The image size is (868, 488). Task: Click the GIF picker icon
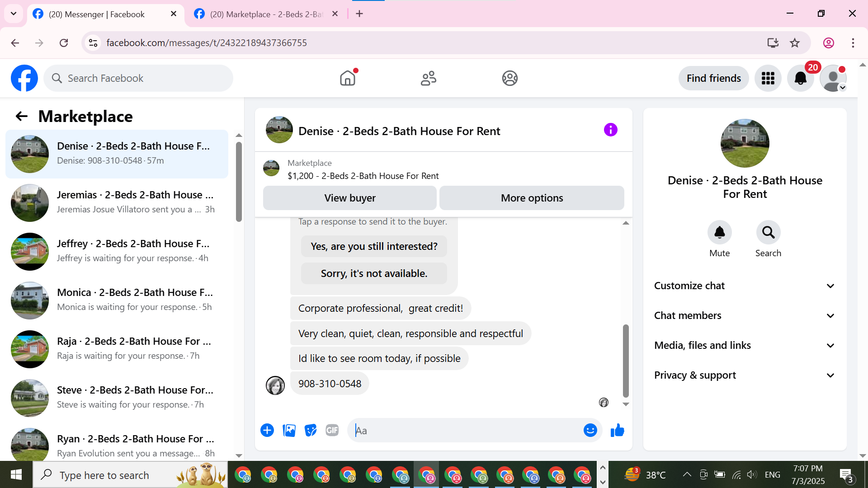[x=332, y=431]
